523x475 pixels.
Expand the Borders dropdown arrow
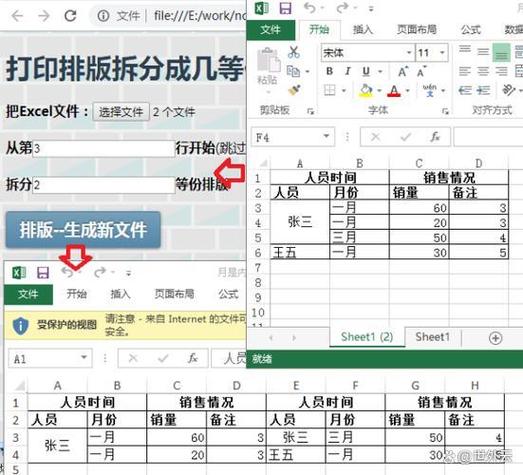(344, 90)
